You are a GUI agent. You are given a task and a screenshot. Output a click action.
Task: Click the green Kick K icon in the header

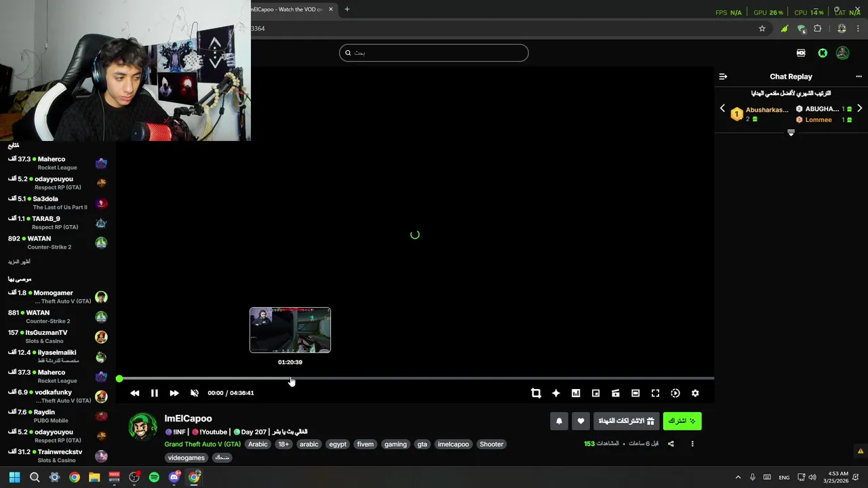pyautogui.click(x=823, y=53)
